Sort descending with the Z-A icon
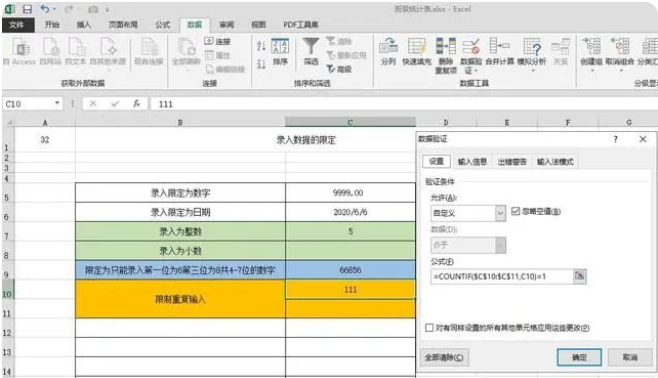 261,64
